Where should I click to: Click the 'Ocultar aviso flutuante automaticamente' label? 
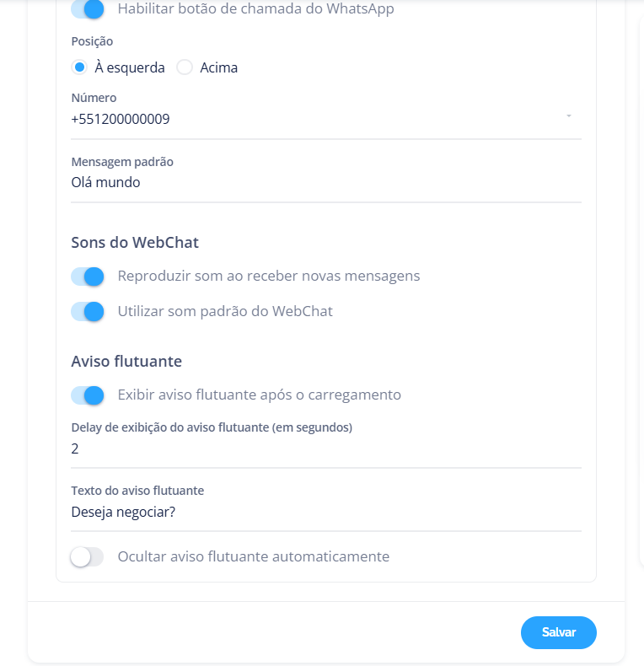pos(254,557)
